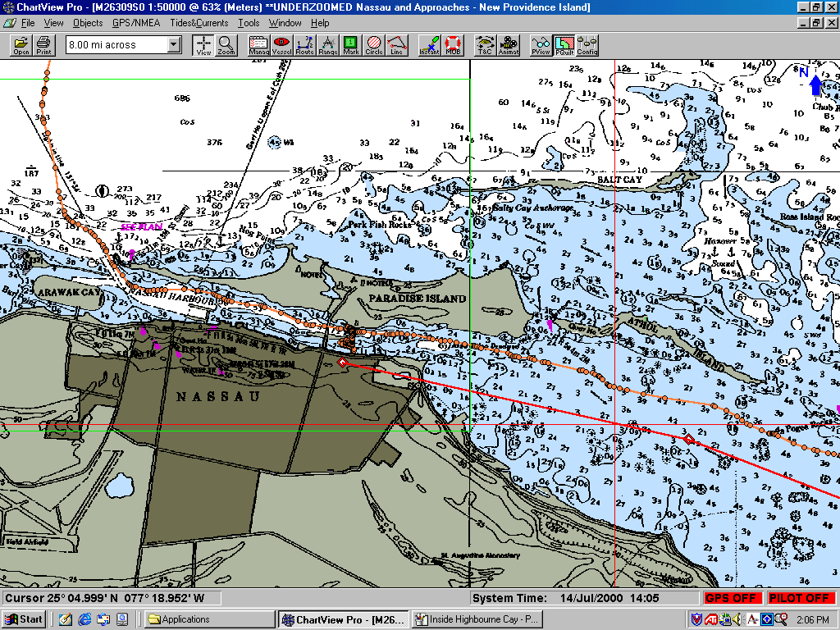Image resolution: width=840 pixels, height=630 pixels.
Task: Open the GPS/NMEA menu
Action: [x=136, y=23]
